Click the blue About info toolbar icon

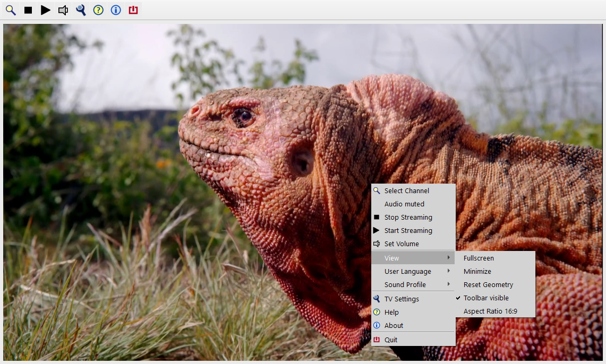tap(116, 10)
